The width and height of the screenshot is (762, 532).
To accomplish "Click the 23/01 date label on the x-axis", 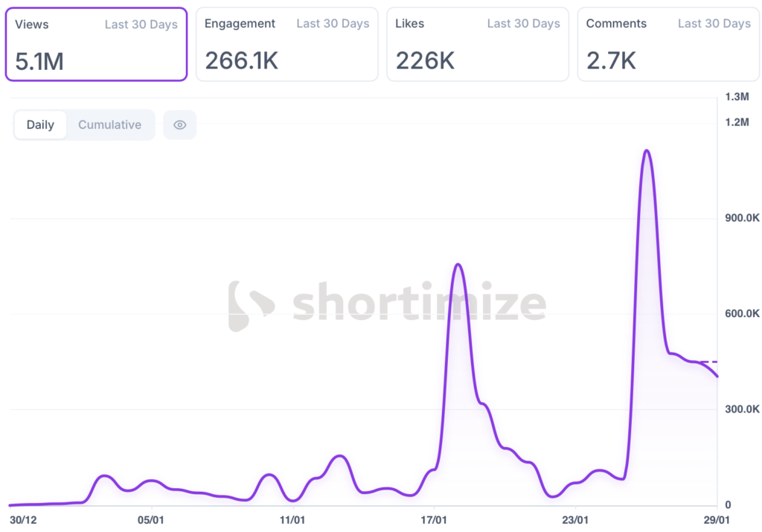I will [x=575, y=519].
